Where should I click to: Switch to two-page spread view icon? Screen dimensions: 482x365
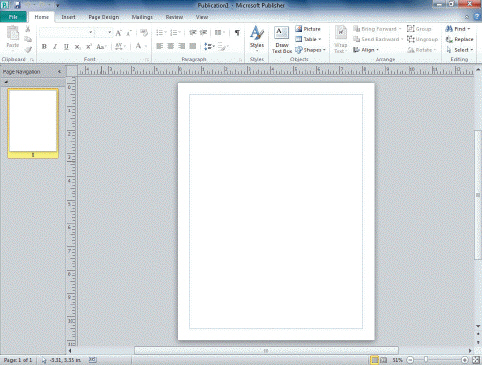[384, 360]
